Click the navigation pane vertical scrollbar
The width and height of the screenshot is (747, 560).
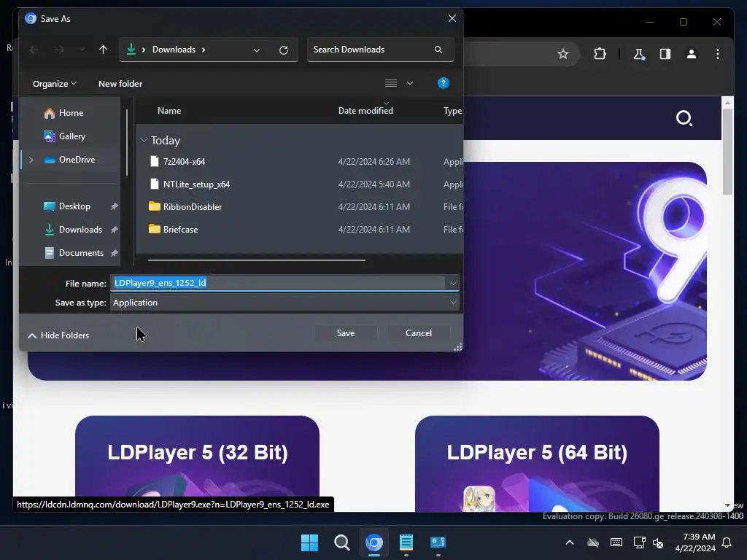point(127,143)
